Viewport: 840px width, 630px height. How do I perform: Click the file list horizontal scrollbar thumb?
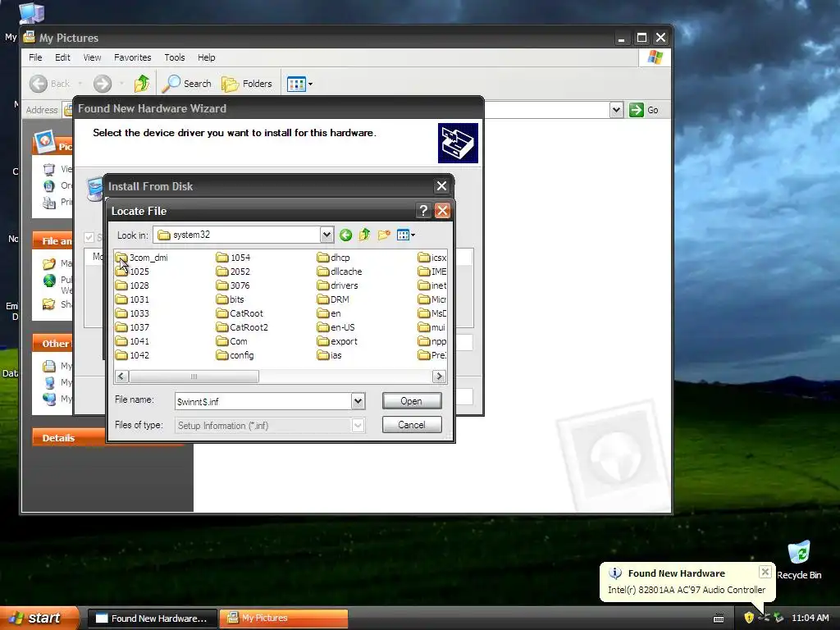[x=194, y=377]
